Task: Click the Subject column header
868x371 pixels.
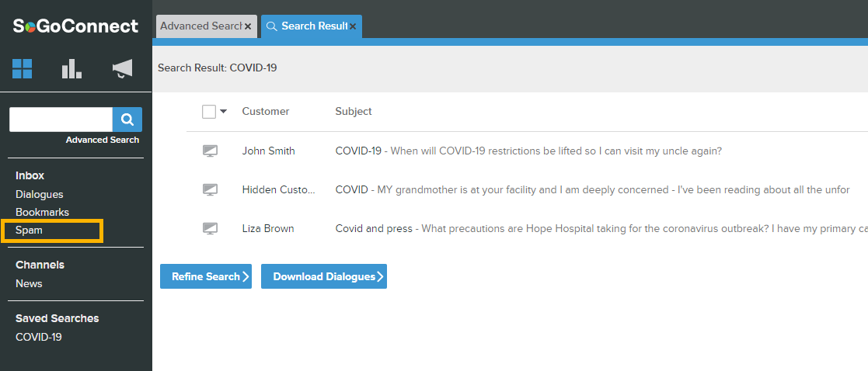Action: click(x=354, y=112)
